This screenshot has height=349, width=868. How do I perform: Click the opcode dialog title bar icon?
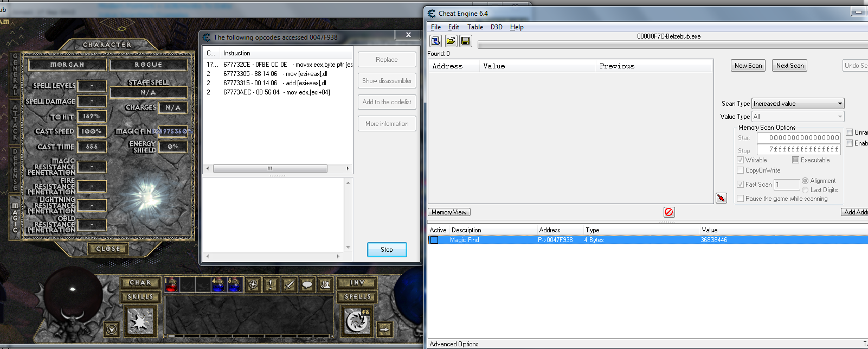pos(207,37)
